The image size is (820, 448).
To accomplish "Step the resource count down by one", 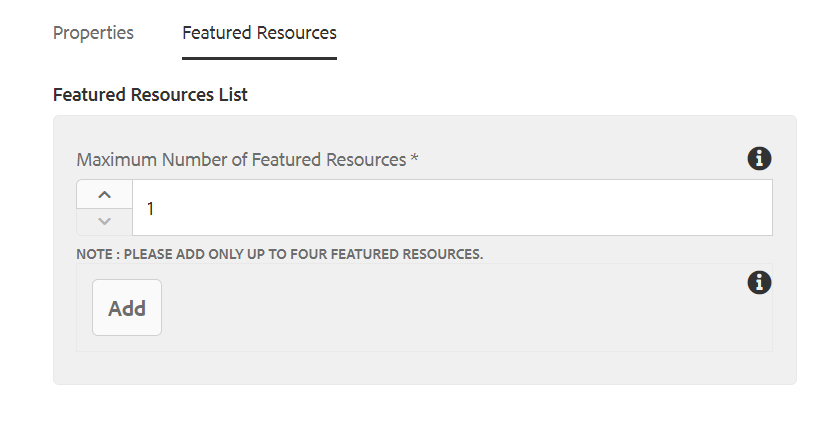I will (105, 222).
